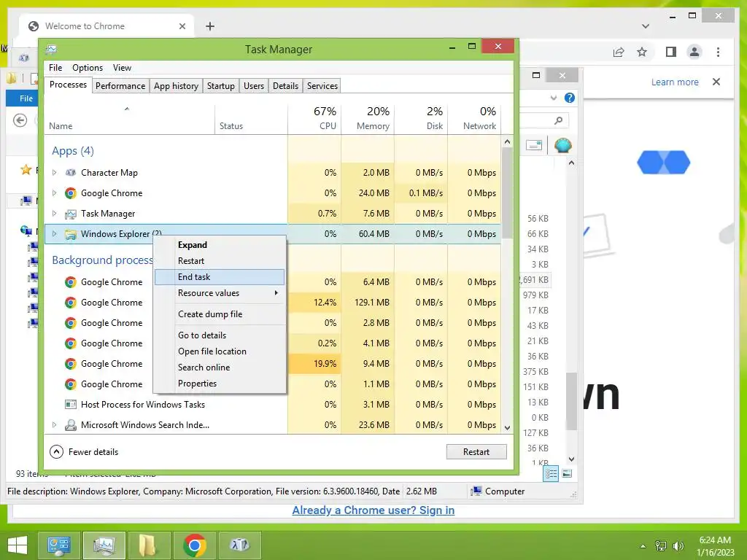
Task: Bookmark this page with the star icon
Action: (642, 52)
